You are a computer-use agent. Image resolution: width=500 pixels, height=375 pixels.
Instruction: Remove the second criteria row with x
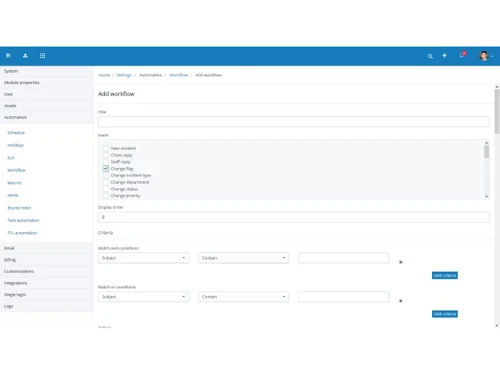click(x=401, y=301)
